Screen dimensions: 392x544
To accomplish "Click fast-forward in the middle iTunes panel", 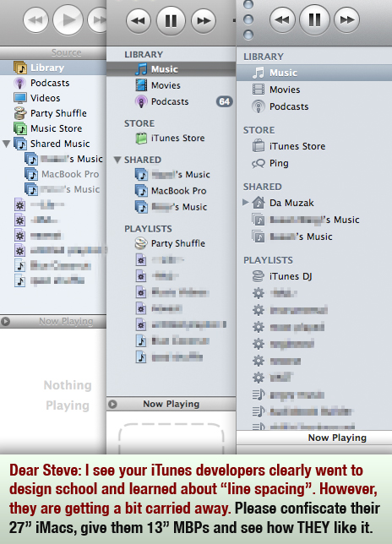I will click(204, 21).
